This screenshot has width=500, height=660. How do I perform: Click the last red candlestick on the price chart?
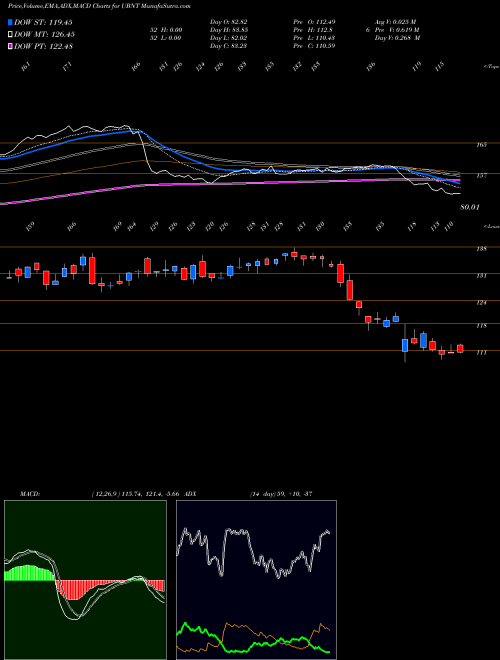460,349
